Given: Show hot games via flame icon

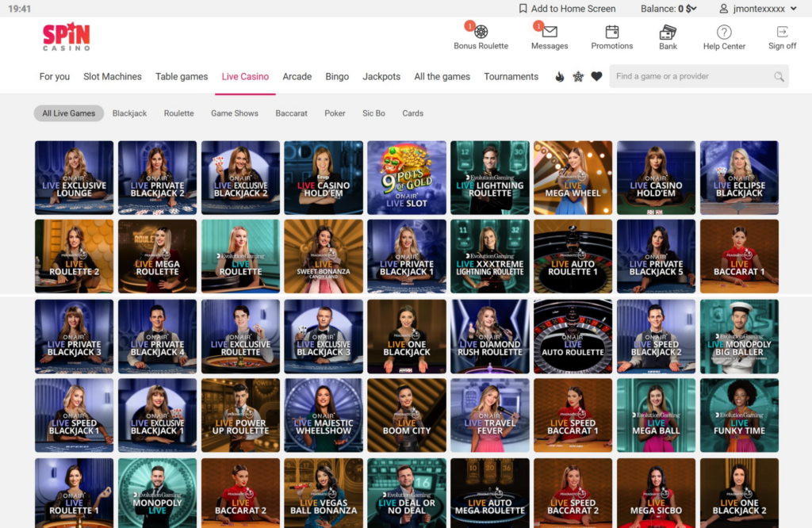Looking at the screenshot, I should pyautogui.click(x=559, y=77).
